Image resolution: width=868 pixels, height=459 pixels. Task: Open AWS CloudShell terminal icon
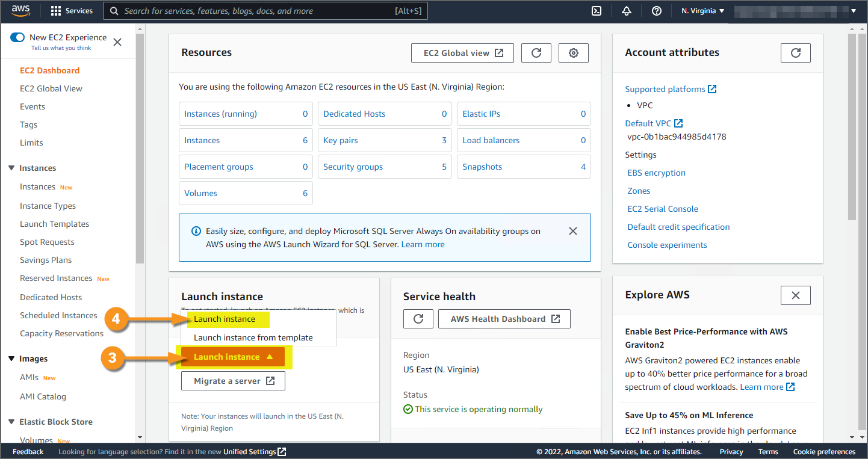(597, 11)
